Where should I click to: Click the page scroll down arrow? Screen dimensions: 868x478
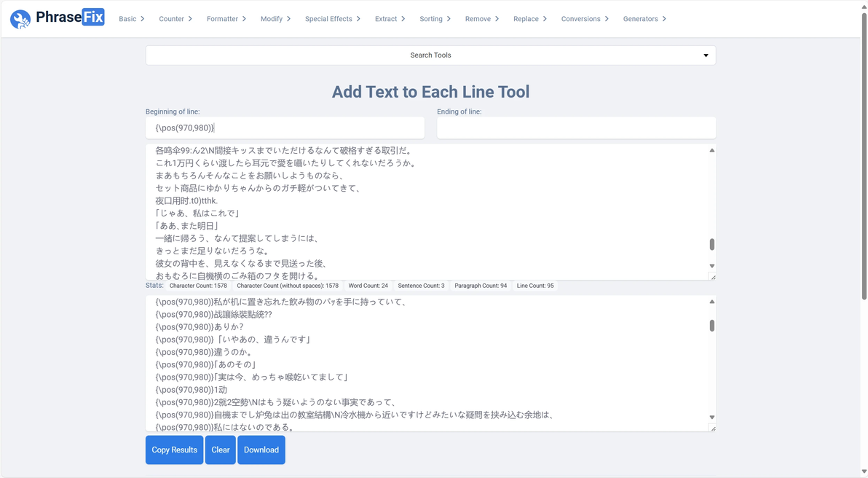[864, 472]
